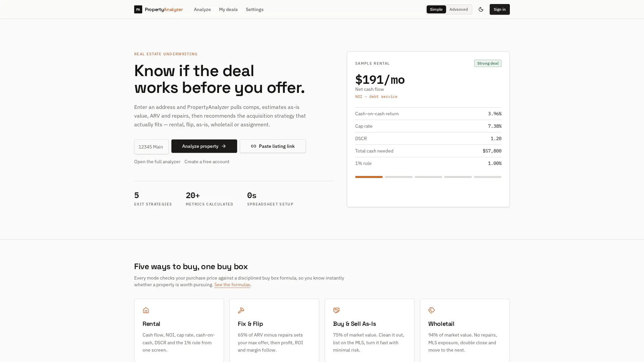The height and width of the screenshot is (362, 644).
Task: Click the 1% rule value 1.00%
Action: coord(495,163)
